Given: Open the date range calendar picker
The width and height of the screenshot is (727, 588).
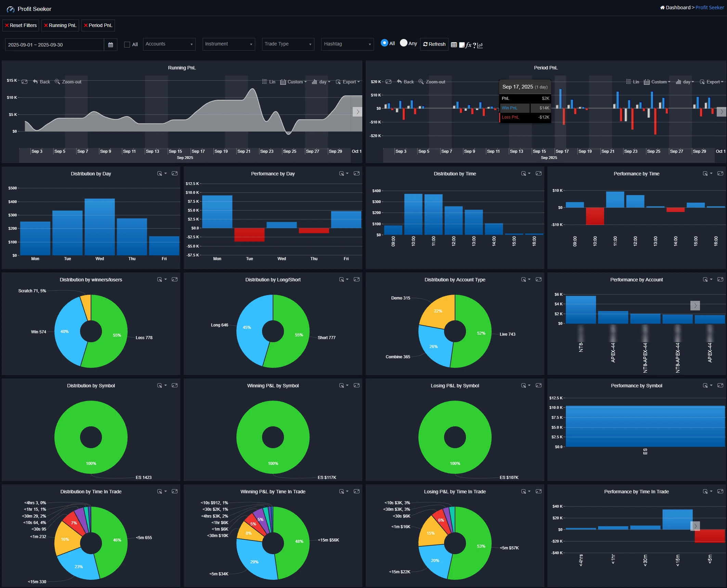Looking at the screenshot, I should click(x=111, y=45).
